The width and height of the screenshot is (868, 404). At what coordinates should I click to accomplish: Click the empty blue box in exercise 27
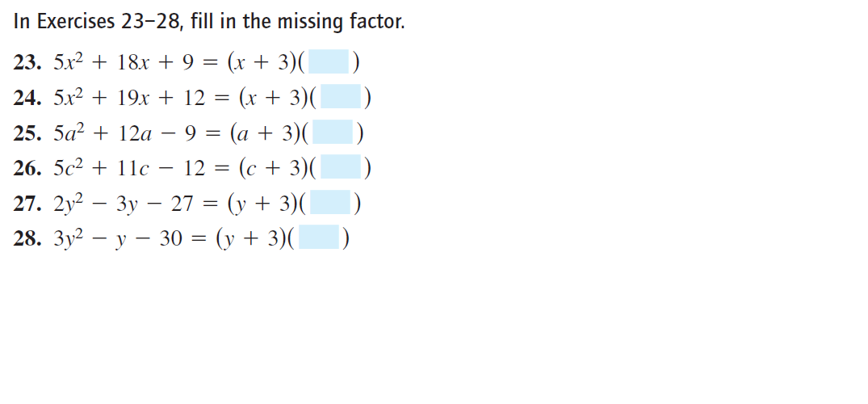point(330,202)
